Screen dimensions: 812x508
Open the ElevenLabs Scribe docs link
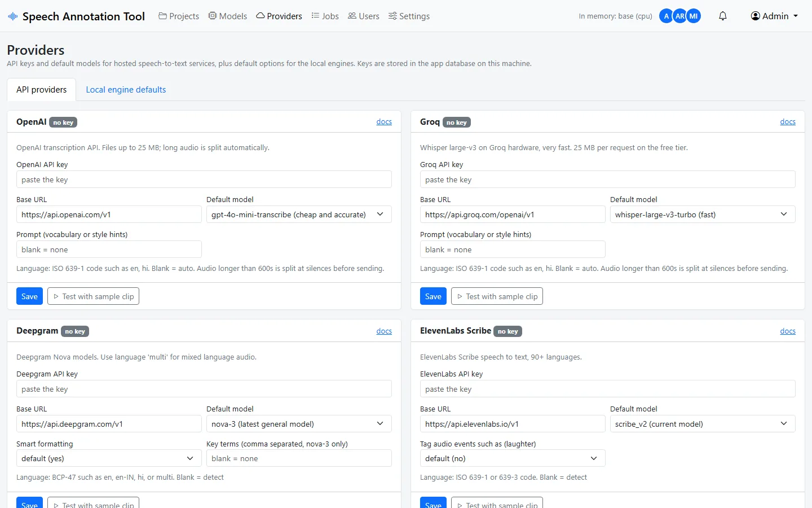click(788, 331)
